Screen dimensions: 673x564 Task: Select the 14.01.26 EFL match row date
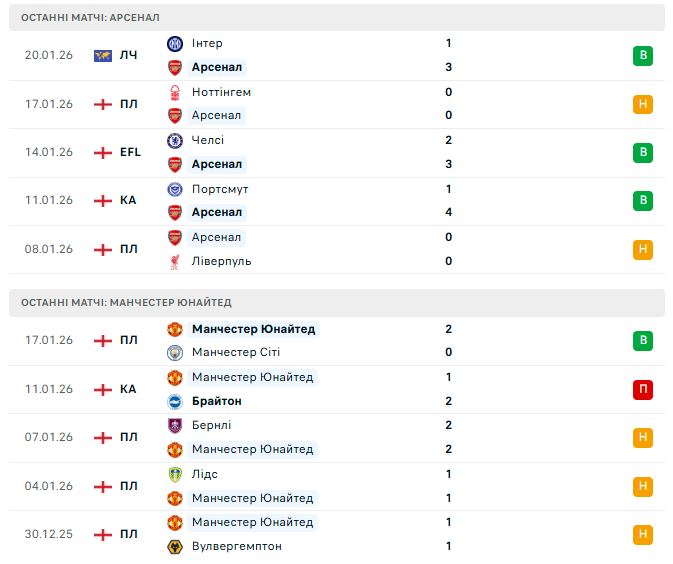pos(49,152)
